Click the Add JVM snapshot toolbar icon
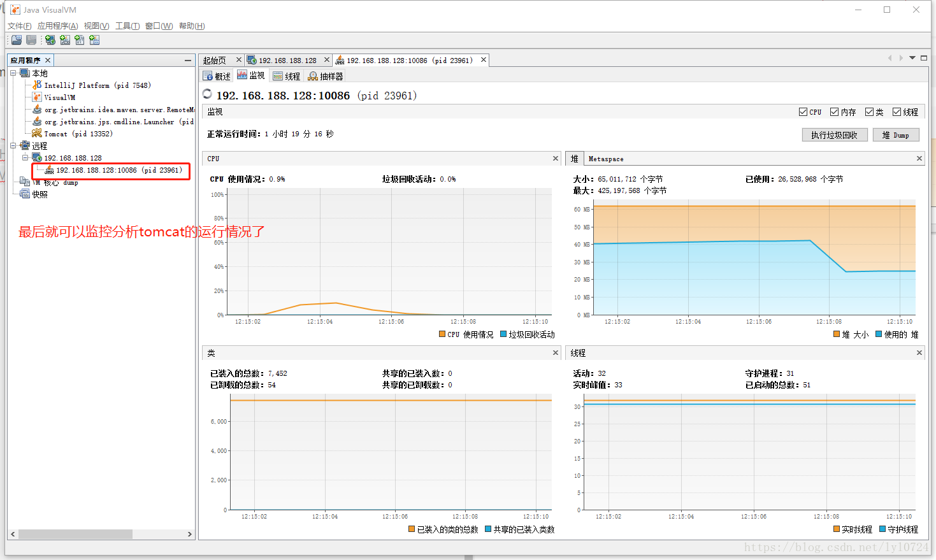The image size is (936, 560). click(x=94, y=39)
